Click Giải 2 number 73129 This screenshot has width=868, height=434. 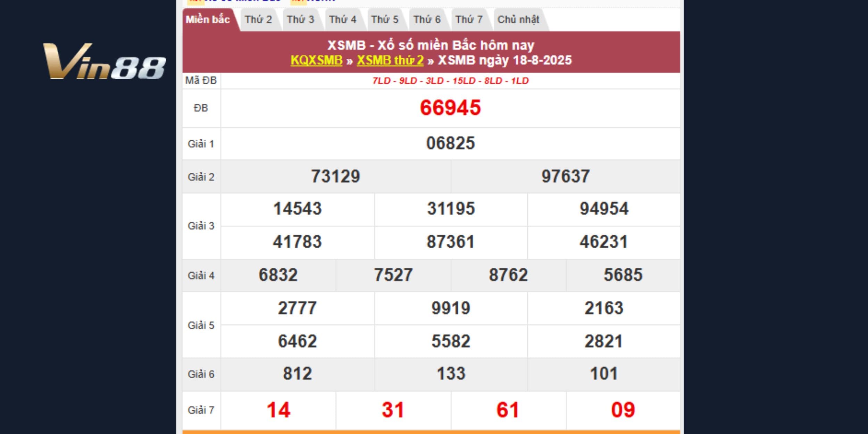335,176
